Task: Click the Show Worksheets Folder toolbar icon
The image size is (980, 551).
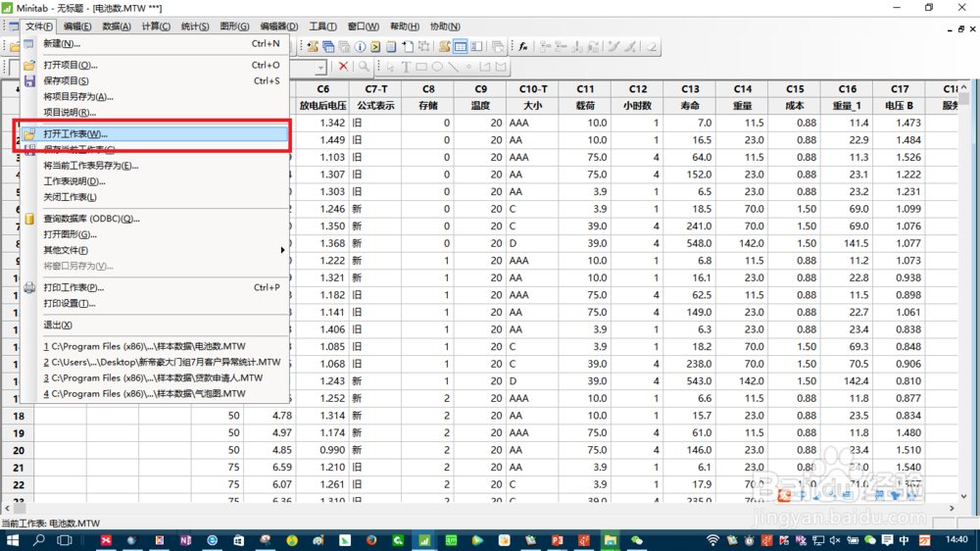Action: pyautogui.click(x=328, y=46)
